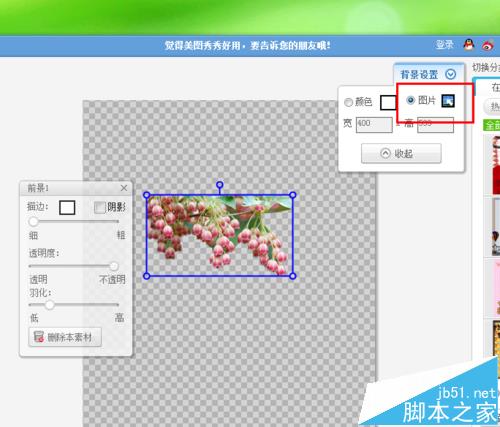The image size is (500, 427).
Task: Click the QQ penguin share icon
Action: coord(469,45)
